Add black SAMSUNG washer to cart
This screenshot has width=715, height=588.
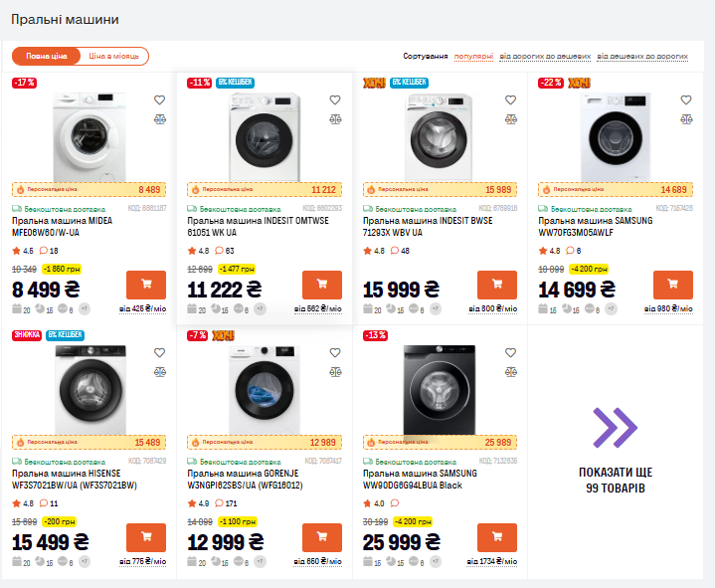pyautogui.click(x=497, y=537)
